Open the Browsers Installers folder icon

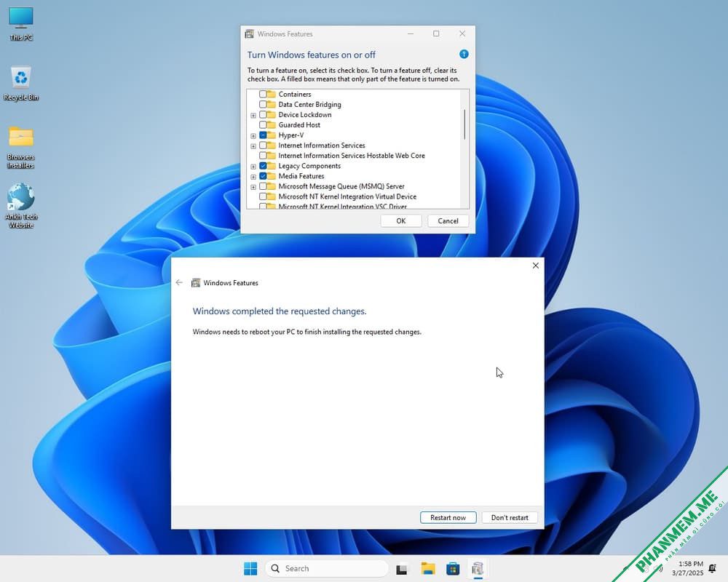[x=21, y=147]
